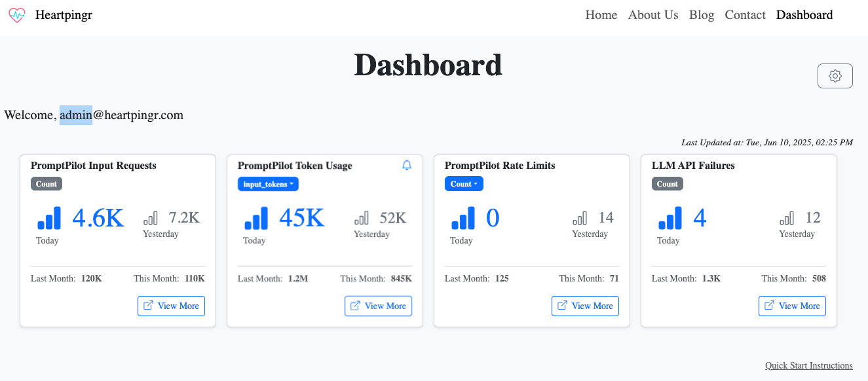Screen dimensions: 868x381
Task: Click gray yesterday chart icon beside 7.2K
Action: pyautogui.click(x=151, y=218)
